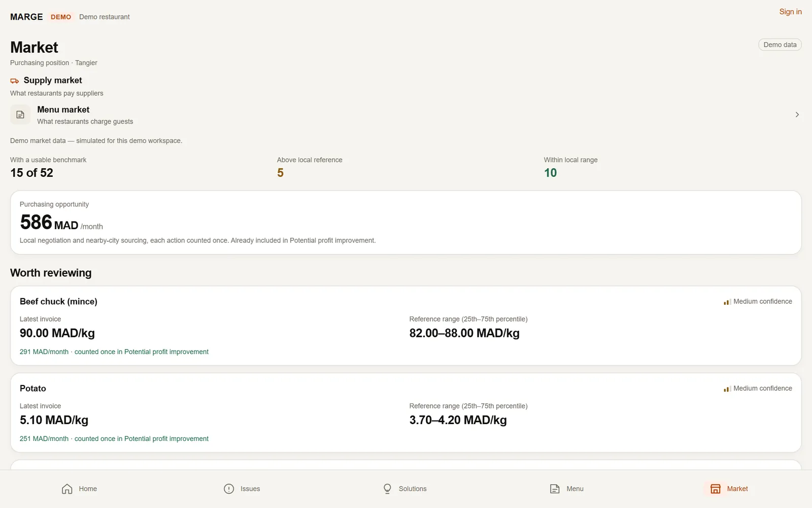Click Medium confidence label on Potato

point(763,388)
